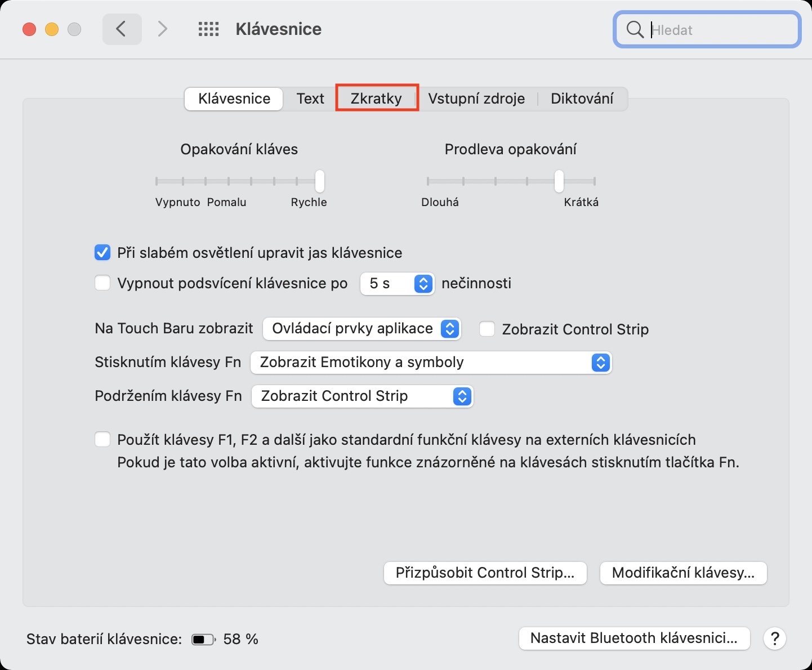Image resolution: width=812 pixels, height=670 pixels.
Task: Click the Opakování kláves slider knob
Action: click(320, 181)
